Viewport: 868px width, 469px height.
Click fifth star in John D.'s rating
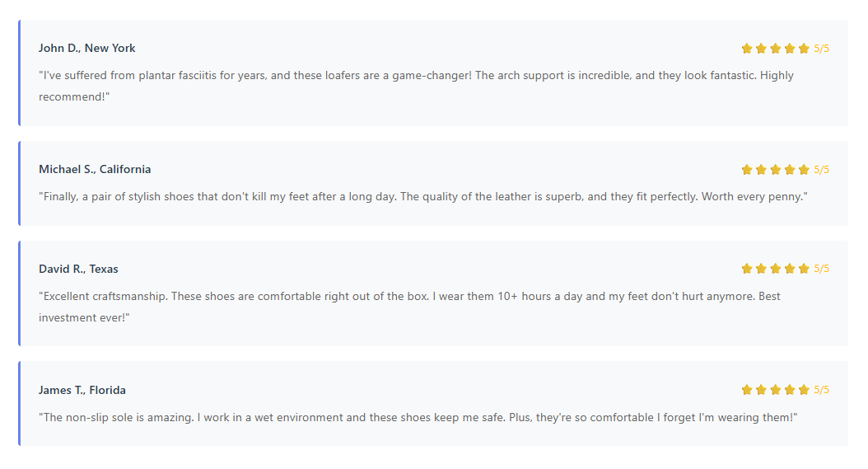(x=804, y=49)
